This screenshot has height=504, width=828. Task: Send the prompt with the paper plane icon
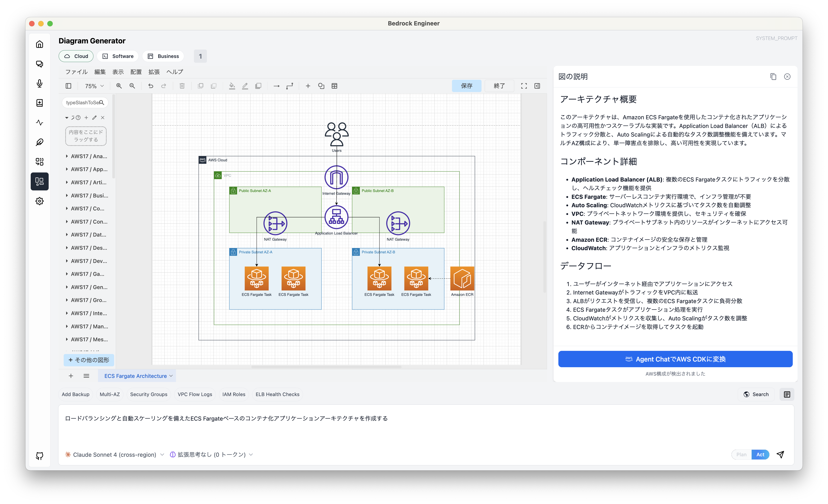(780, 454)
